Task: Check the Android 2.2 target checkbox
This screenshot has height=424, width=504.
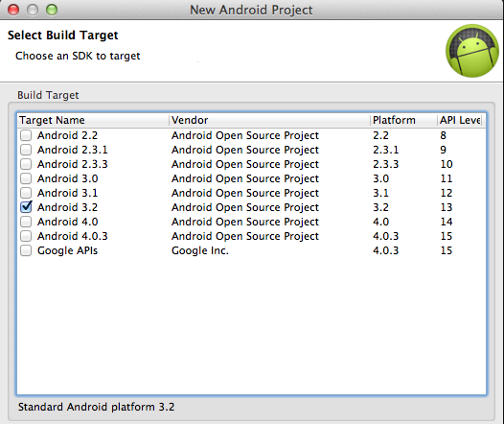Action: click(x=26, y=135)
